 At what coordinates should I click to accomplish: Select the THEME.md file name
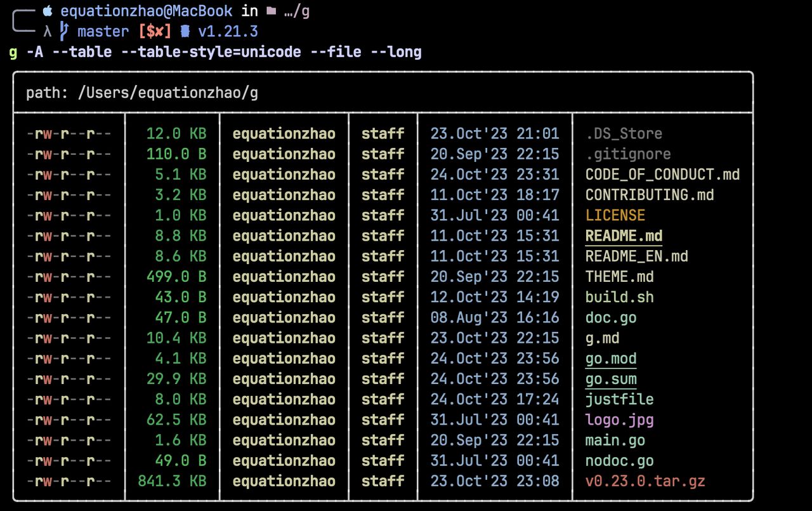pos(620,277)
